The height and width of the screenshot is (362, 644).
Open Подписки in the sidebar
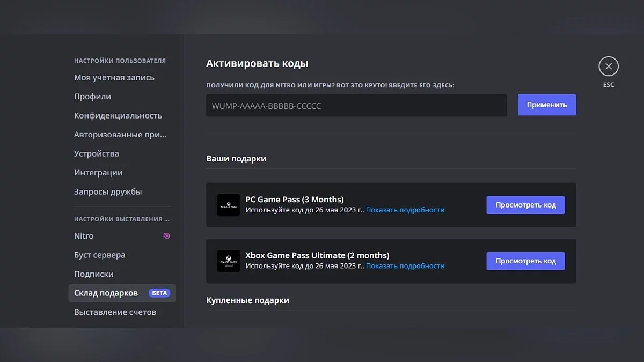pyautogui.click(x=94, y=274)
